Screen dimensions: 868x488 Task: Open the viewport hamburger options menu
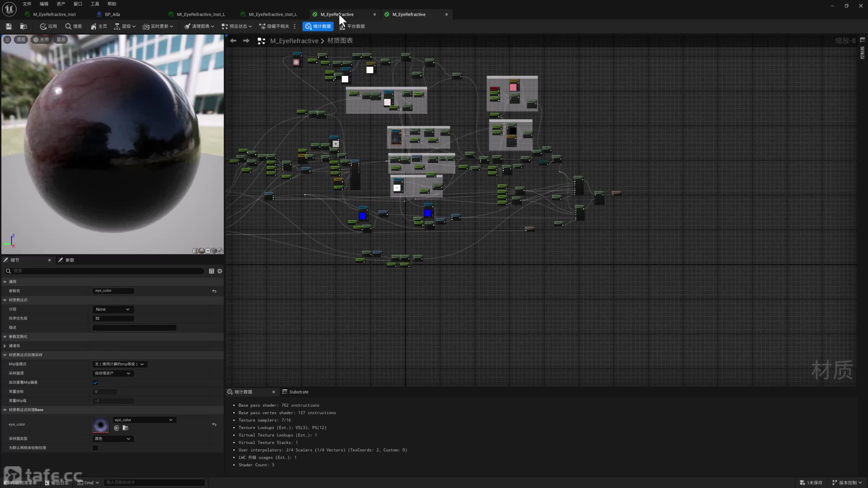coord(7,40)
